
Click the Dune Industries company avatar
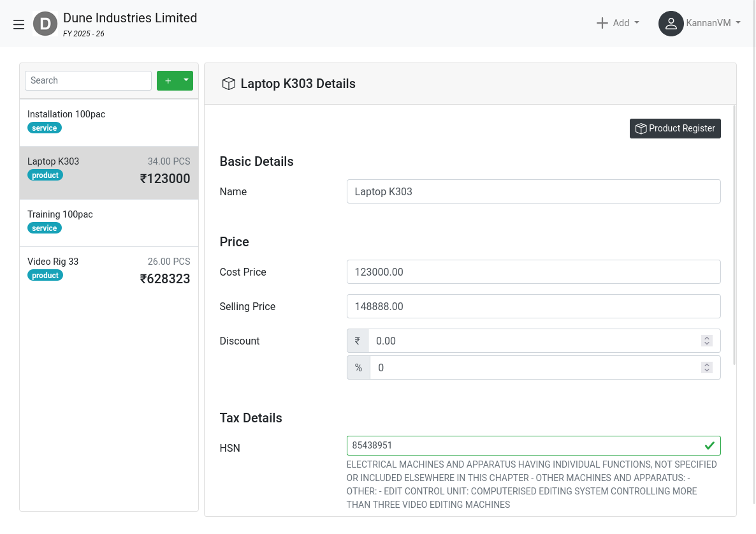point(45,24)
